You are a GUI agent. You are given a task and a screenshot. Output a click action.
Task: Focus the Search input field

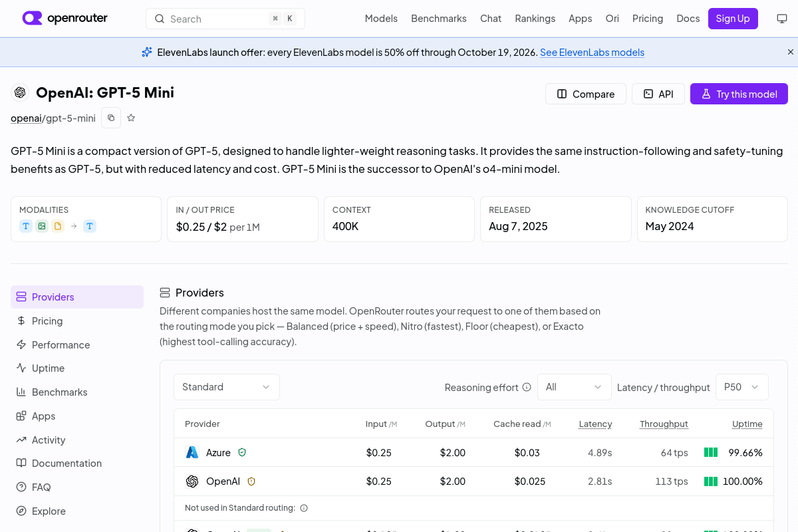(x=225, y=19)
